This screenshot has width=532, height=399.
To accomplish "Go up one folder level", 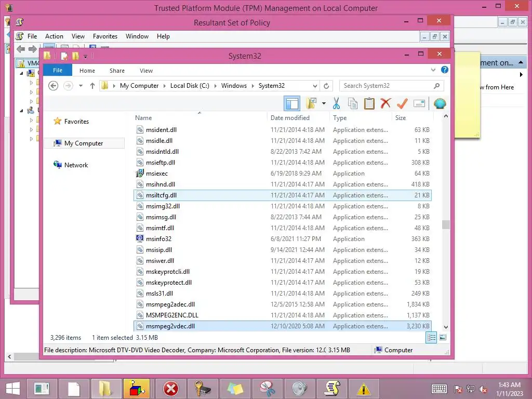I will (92, 86).
